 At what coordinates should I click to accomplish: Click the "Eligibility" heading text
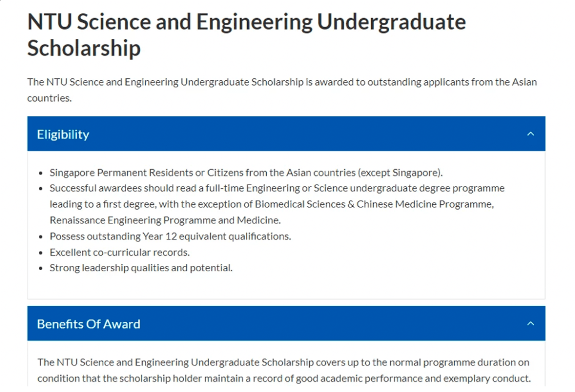tap(63, 135)
